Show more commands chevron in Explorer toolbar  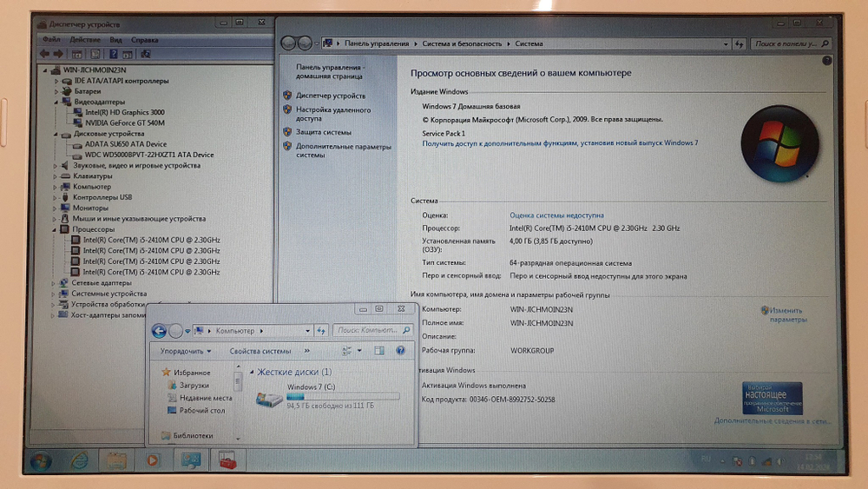(307, 351)
